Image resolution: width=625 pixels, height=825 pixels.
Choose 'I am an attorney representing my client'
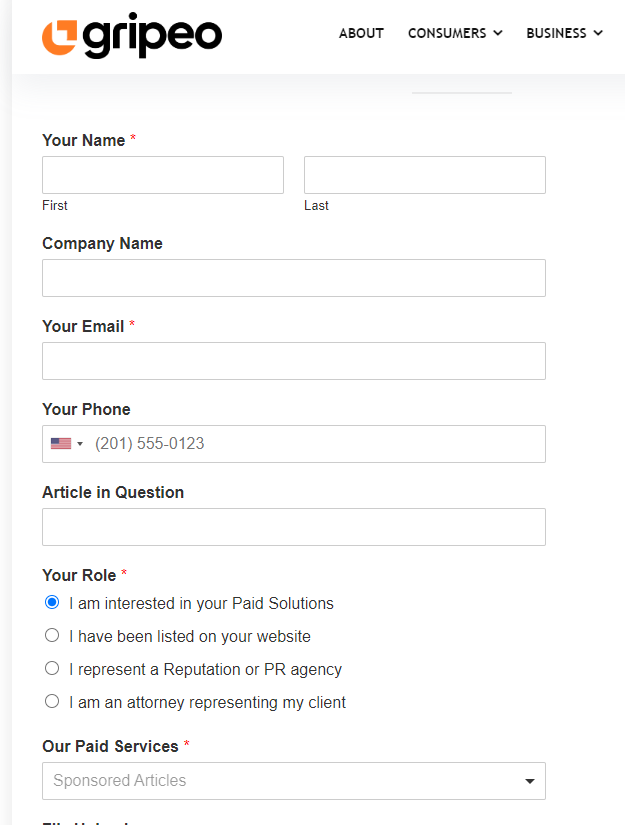(x=52, y=702)
